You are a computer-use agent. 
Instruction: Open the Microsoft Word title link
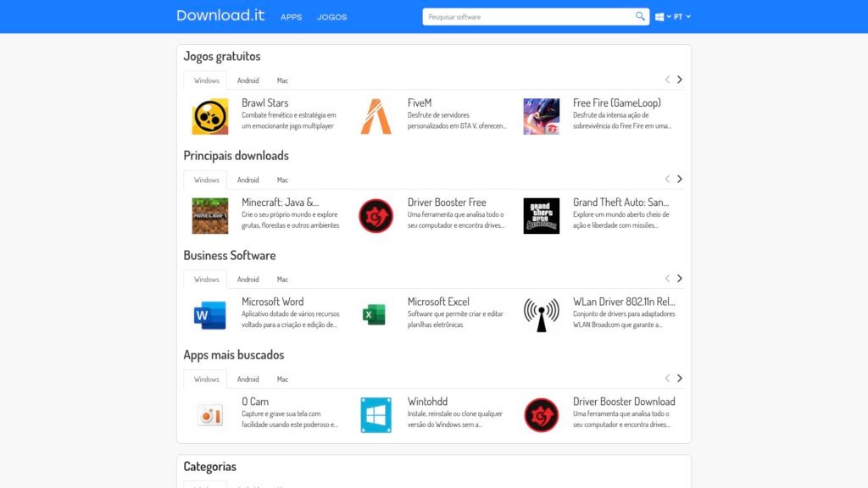click(272, 302)
